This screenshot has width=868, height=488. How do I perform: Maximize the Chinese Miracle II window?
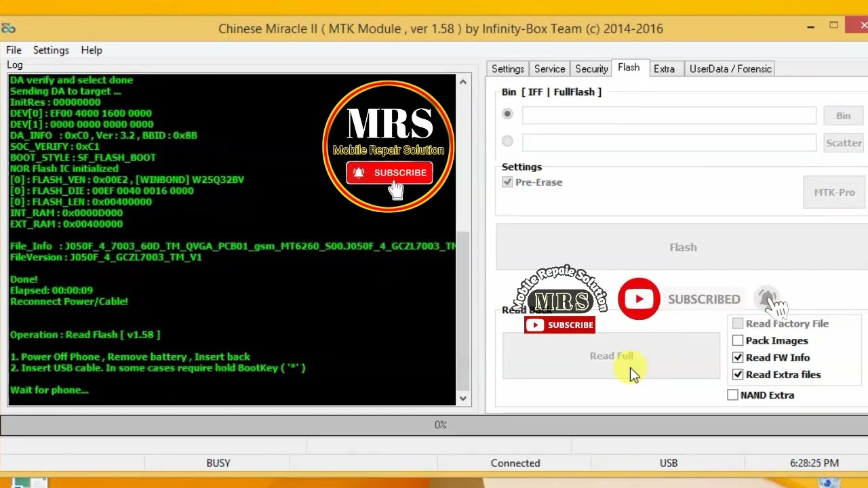(833, 26)
